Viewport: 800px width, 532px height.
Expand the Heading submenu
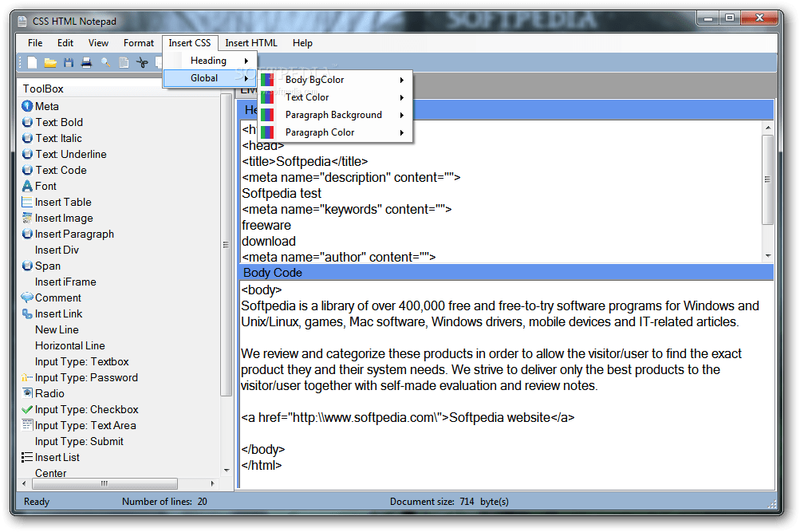coord(211,61)
